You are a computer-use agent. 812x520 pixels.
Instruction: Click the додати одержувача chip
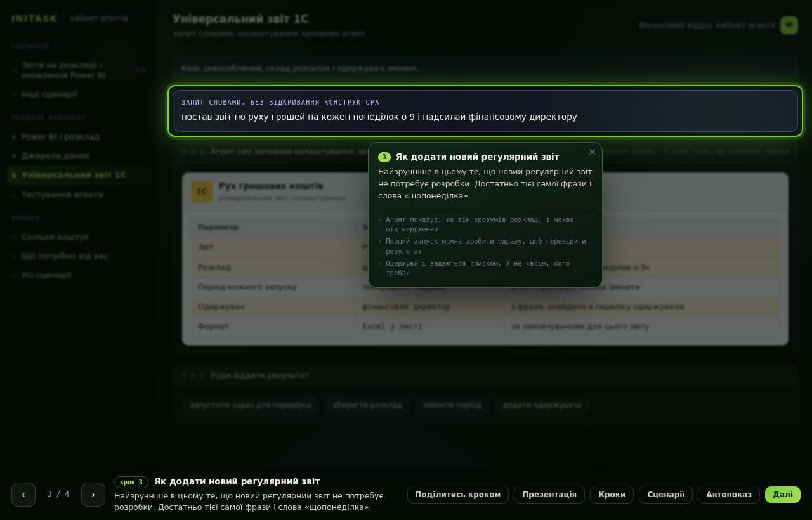click(x=542, y=405)
